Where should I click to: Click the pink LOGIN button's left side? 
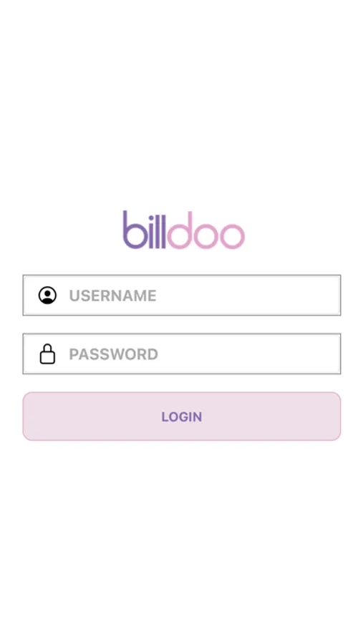[82, 416]
